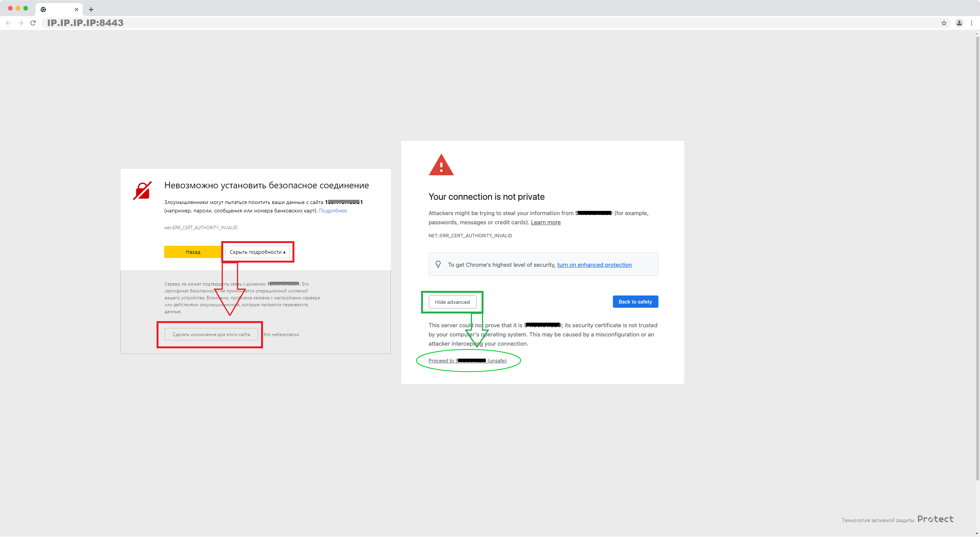Image resolution: width=980 pixels, height=537 pixels.
Task: Click the 'Это небезопасно' label
Action: pyautogui.click(x=281, y=335)
